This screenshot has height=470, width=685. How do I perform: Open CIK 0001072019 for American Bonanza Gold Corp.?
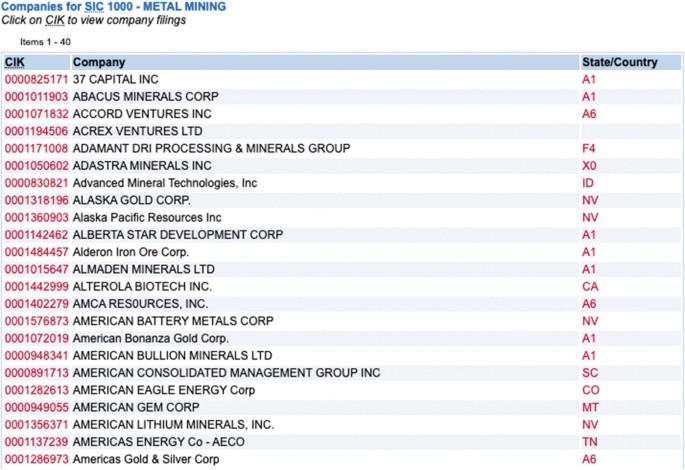(x=36, y=339)
